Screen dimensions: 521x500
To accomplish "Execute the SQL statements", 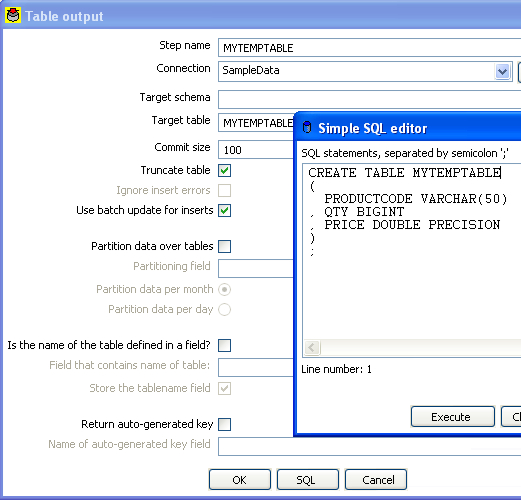I will coord(453,417).
